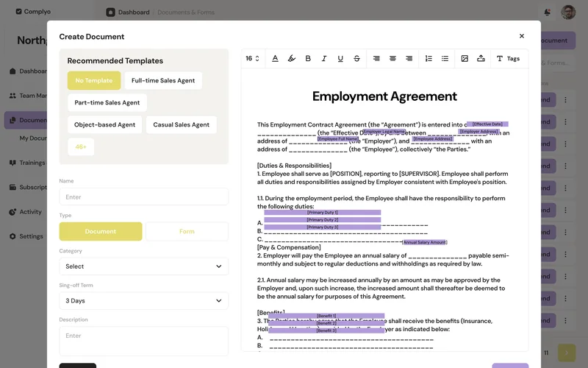Center align the text
This screenshot has width=588, height=368.
click(x=392, y=59)
